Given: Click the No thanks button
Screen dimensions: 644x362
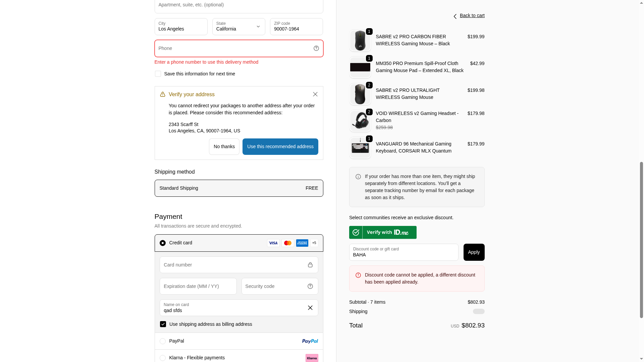Looking at the screenshot, I should (224, 147).
